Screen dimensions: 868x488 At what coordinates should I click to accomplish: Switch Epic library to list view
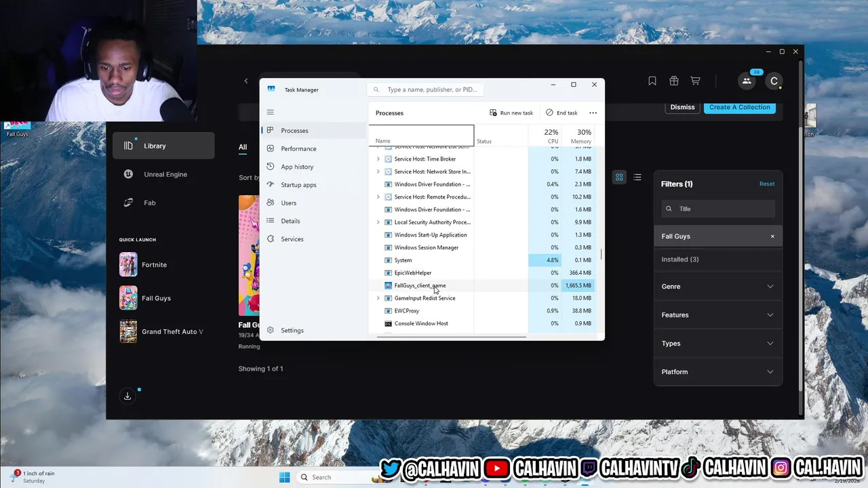(x=637, y=178)
